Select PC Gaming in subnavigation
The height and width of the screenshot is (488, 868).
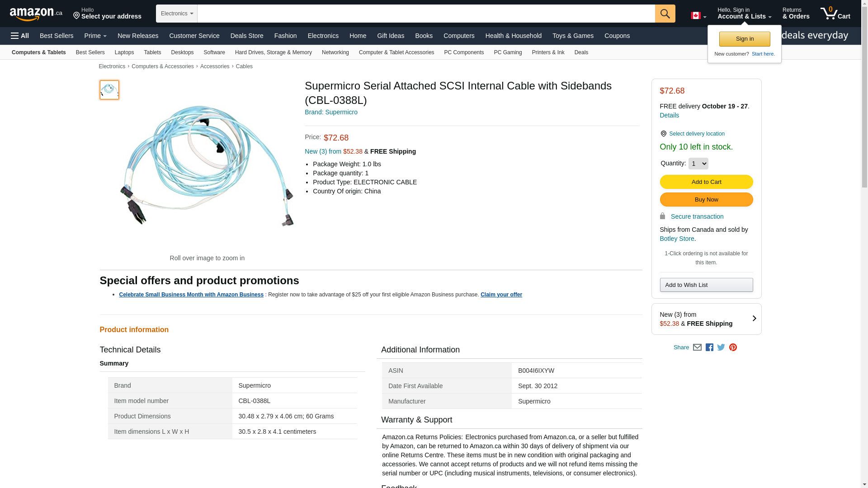coord(508,52)
